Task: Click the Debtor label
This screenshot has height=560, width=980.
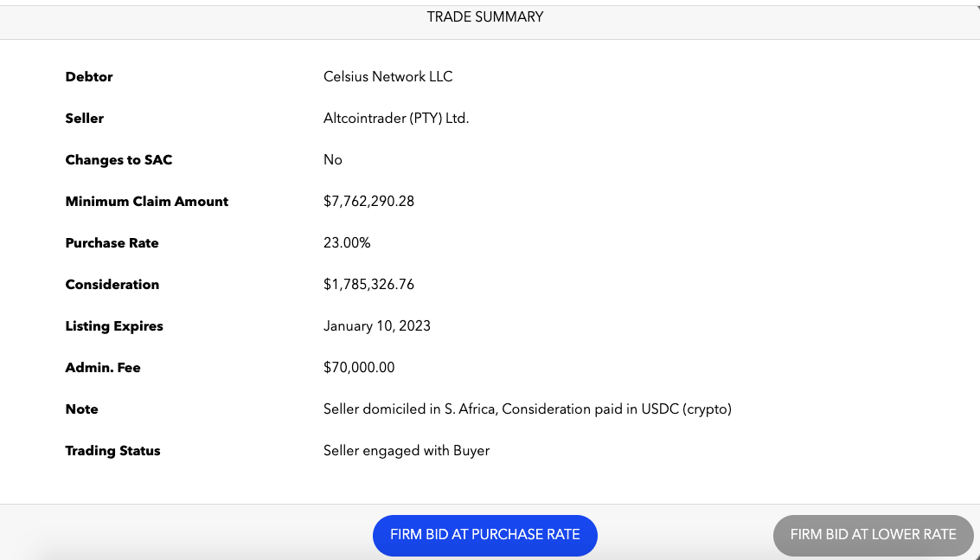Action: (x=88, y=76)
